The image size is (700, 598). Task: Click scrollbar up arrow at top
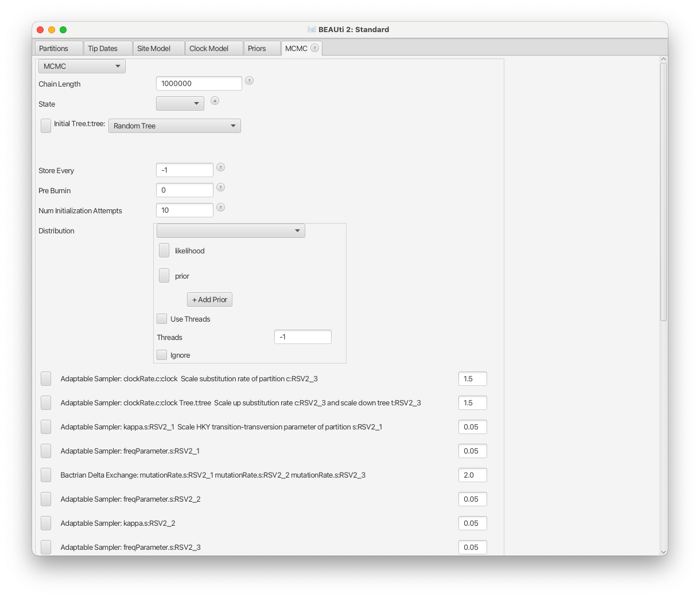(663, 59)
